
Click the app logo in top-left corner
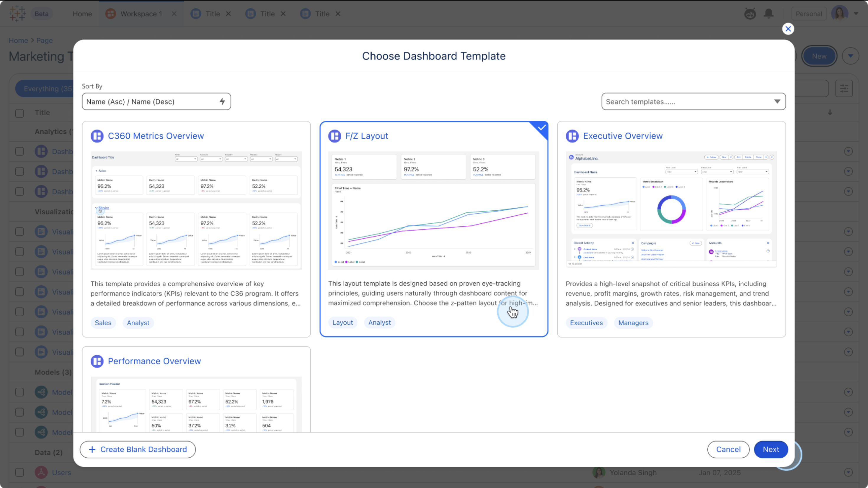coord(17,14)
